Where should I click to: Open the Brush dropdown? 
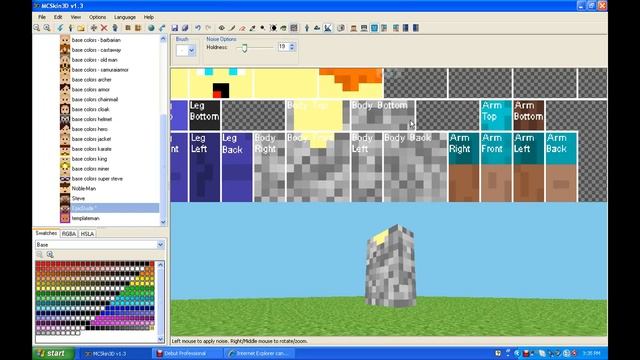191,50
